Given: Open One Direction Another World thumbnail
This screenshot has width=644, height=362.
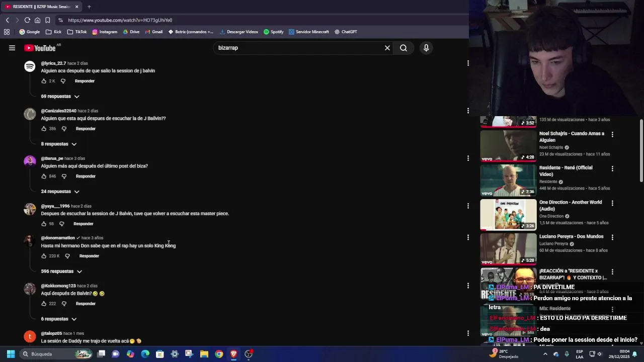Looking at the screenshot, I should pyautogui.click(x=508, y=215).
